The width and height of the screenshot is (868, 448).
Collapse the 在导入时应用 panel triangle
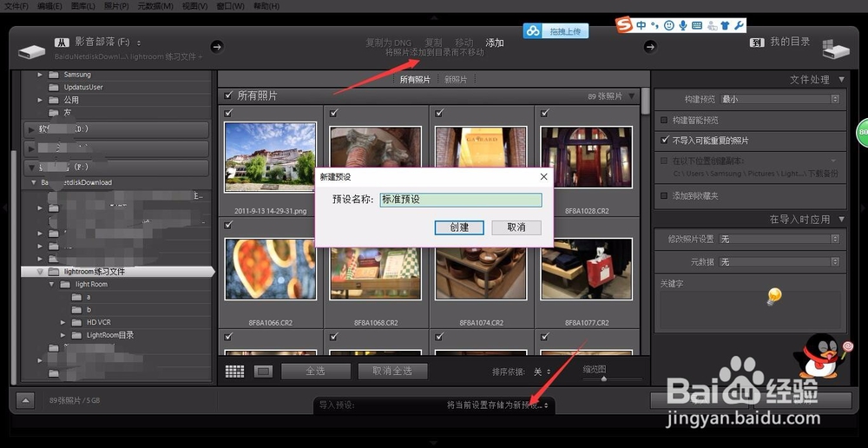coord(841,220)
